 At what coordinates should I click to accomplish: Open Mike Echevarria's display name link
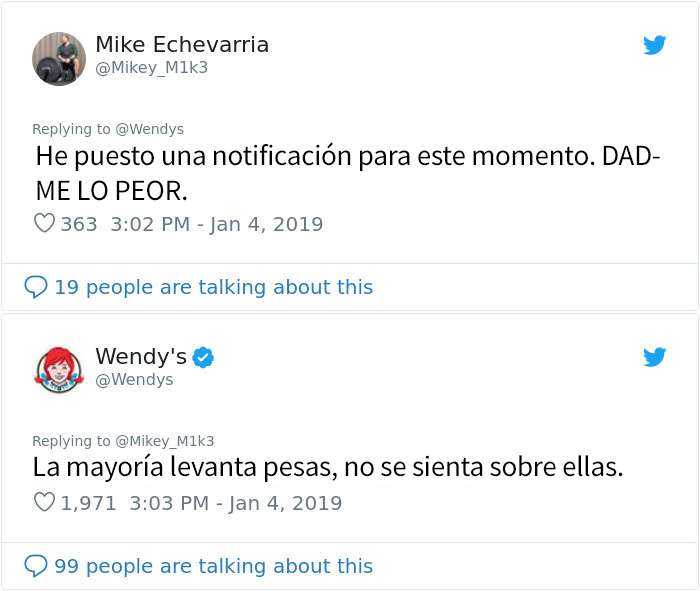(x=181, y=45)
